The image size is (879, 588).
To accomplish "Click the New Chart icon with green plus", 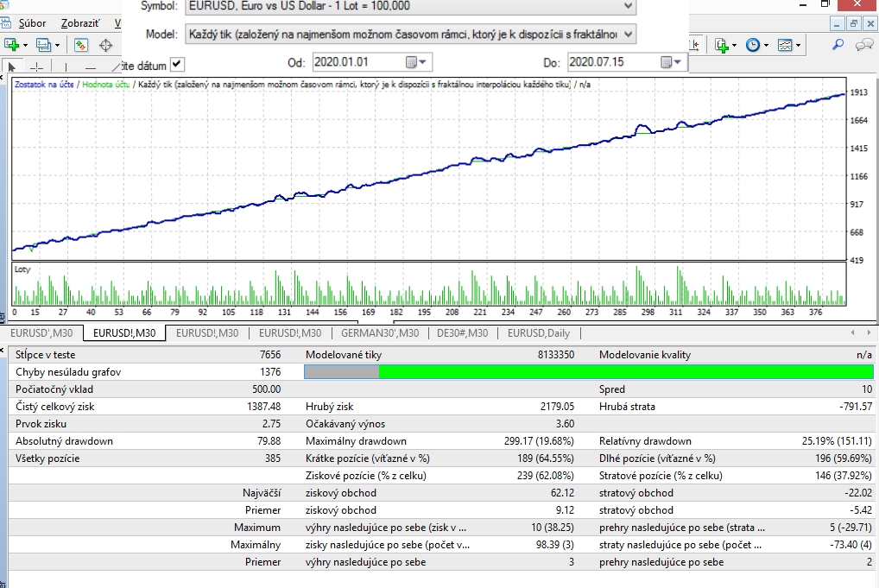I will [x=12, y=45].
